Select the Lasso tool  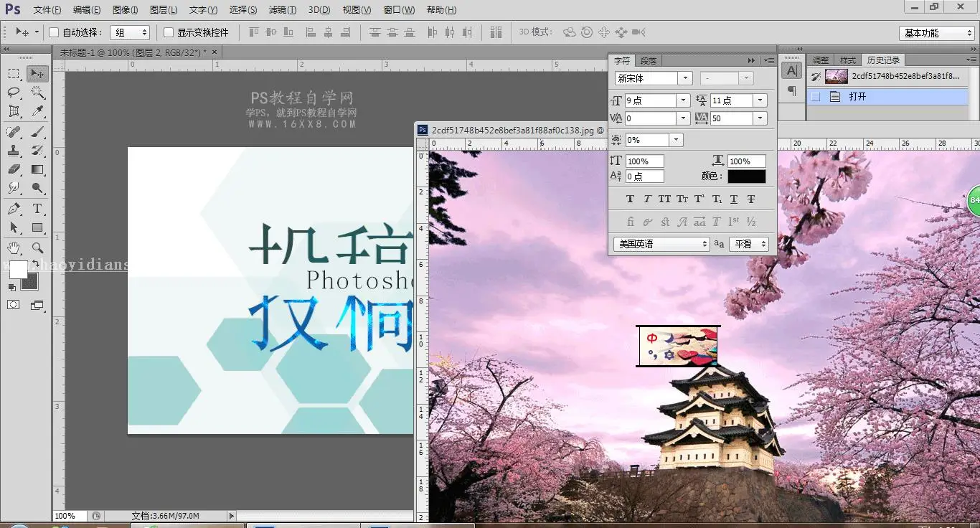coord(14,93)
